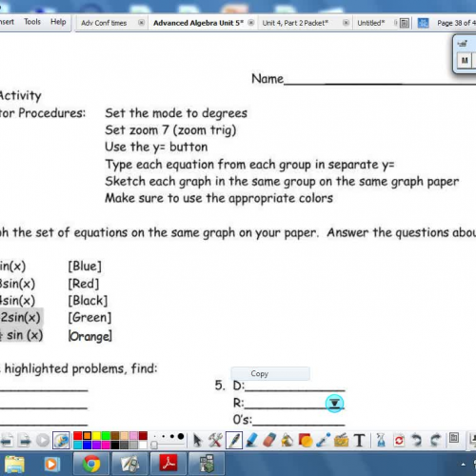The height and width of the screenshot is (476, 476).
Task: Open the circled object menu dropdown arrow
Action: point(334,404)
